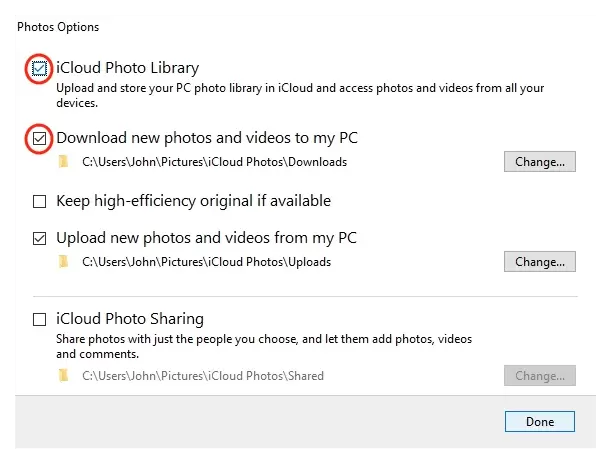Click the folder icon beside Shared path
This screenshot has height=464, width=611.
[65, 376]
